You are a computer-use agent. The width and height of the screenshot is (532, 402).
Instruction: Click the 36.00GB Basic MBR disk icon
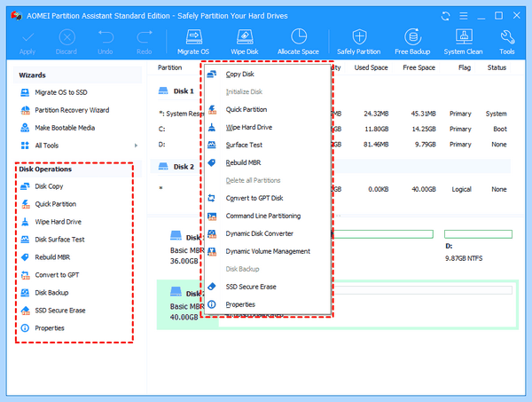[176, 235]
